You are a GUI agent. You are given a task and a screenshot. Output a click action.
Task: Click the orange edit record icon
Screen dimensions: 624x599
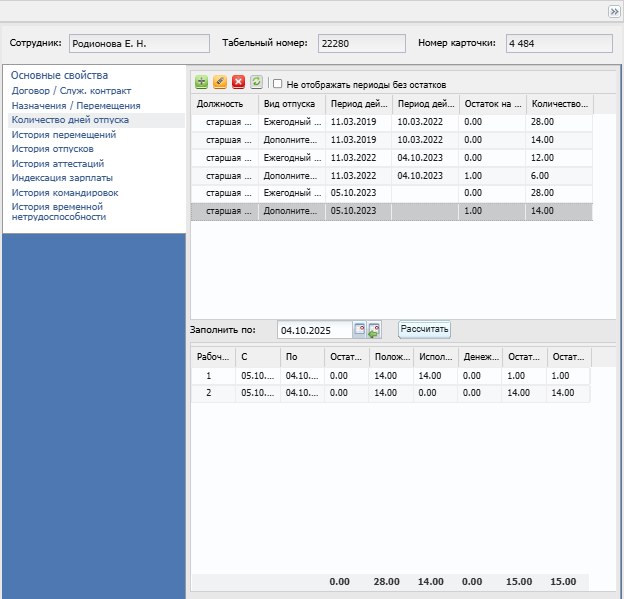pyautogui.click(x=220, y=82)
